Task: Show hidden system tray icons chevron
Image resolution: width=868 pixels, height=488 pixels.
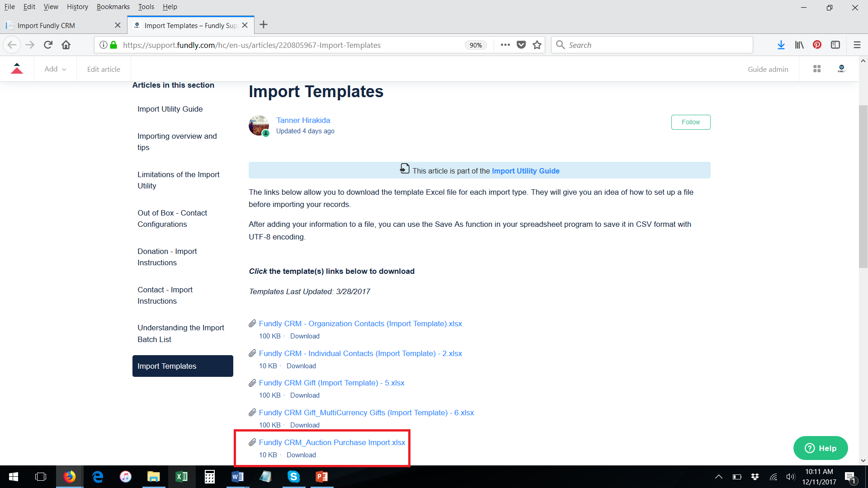Action: coord(718,477)
